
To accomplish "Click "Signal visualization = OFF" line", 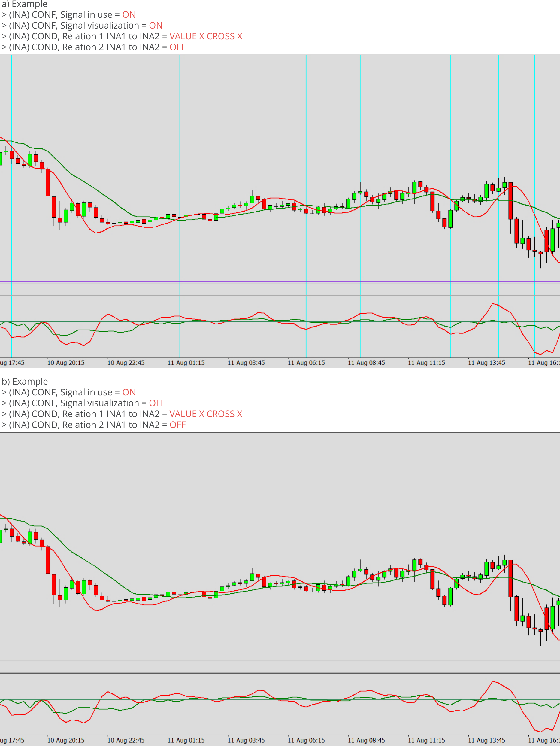I will click(x=83, y=403).
